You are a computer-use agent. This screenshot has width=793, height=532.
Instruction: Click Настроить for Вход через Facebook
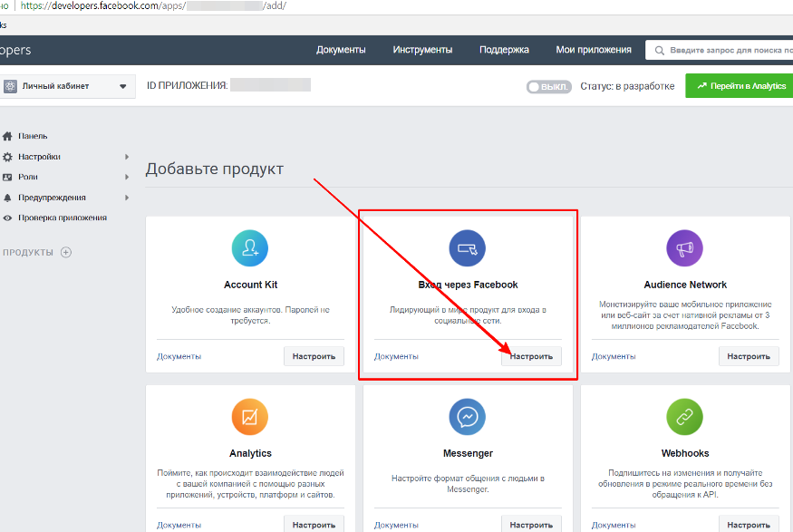(x=531, y=356)
